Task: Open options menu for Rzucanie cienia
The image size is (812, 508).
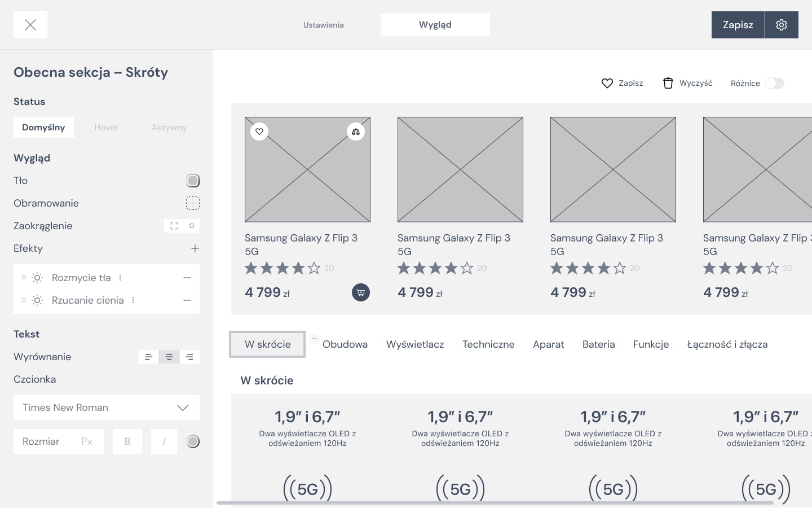Action: point(133,300)
